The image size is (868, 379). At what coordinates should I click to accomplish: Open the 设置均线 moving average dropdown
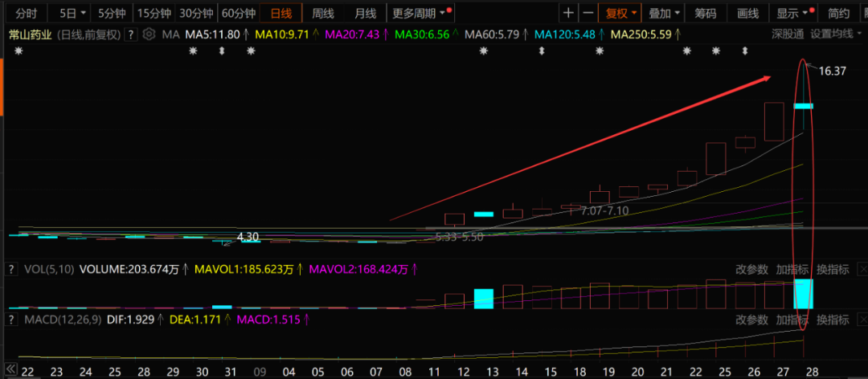836,35
